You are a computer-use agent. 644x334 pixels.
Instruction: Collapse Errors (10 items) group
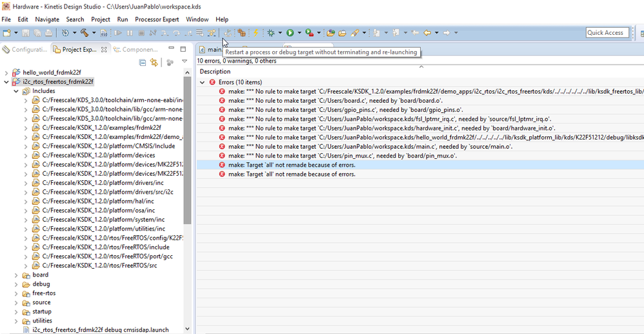point(202,82)
